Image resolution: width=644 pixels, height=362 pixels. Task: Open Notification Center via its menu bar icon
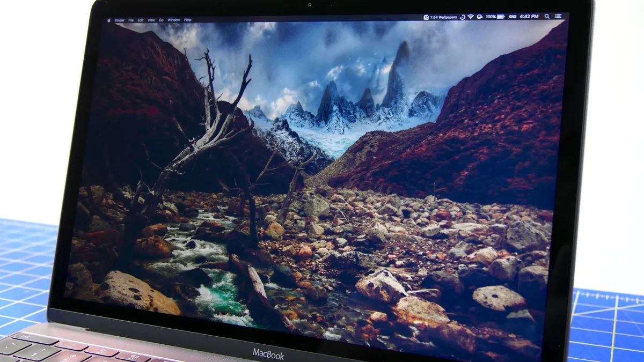click(x=559, y=17)
